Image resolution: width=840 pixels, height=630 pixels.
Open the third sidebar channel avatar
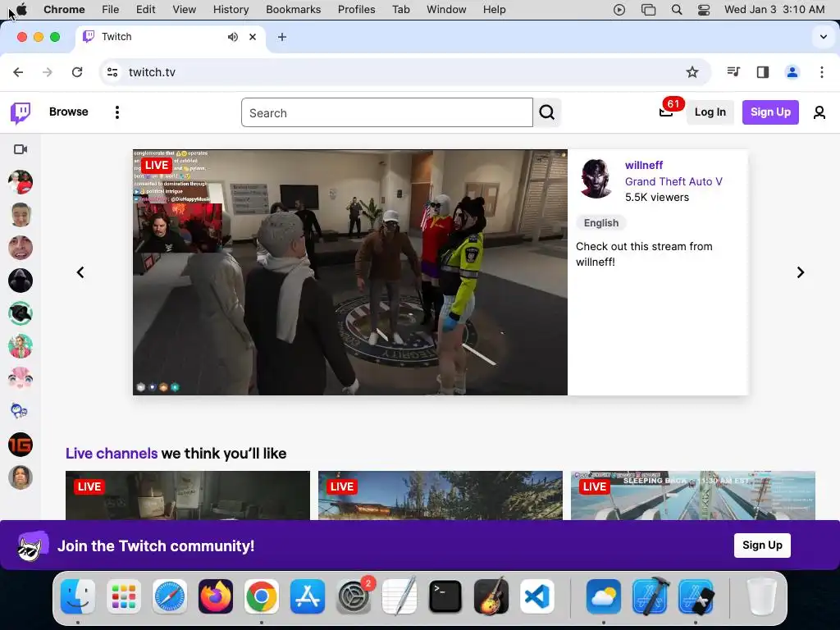click(21, 248)
